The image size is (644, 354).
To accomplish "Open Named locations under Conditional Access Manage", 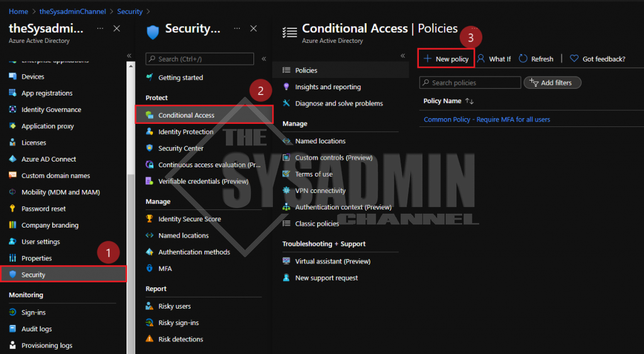I will [320, 141].
